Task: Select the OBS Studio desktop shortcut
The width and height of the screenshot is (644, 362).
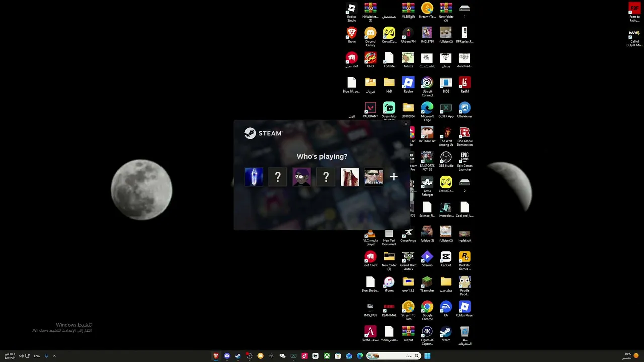Action: (446, 160)
